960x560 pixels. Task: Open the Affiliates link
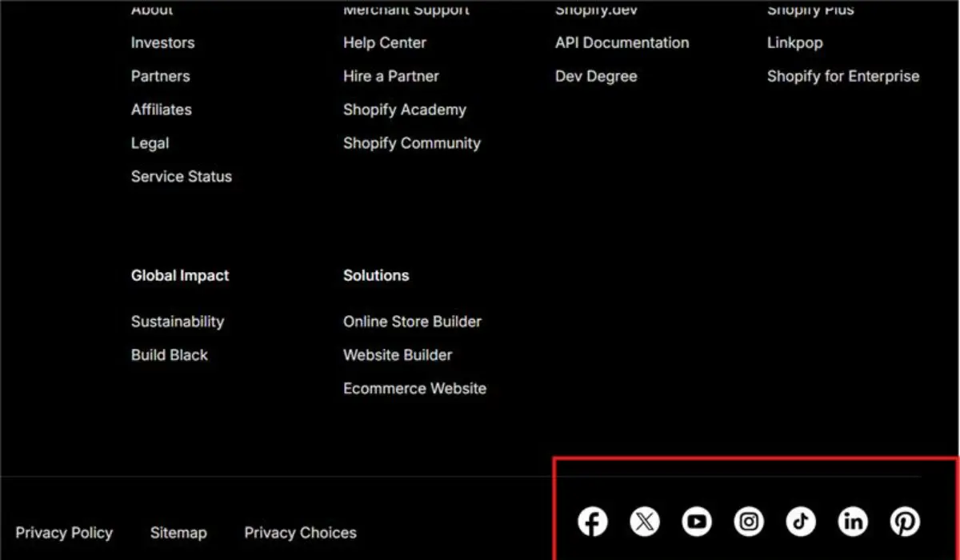point(162,110)
